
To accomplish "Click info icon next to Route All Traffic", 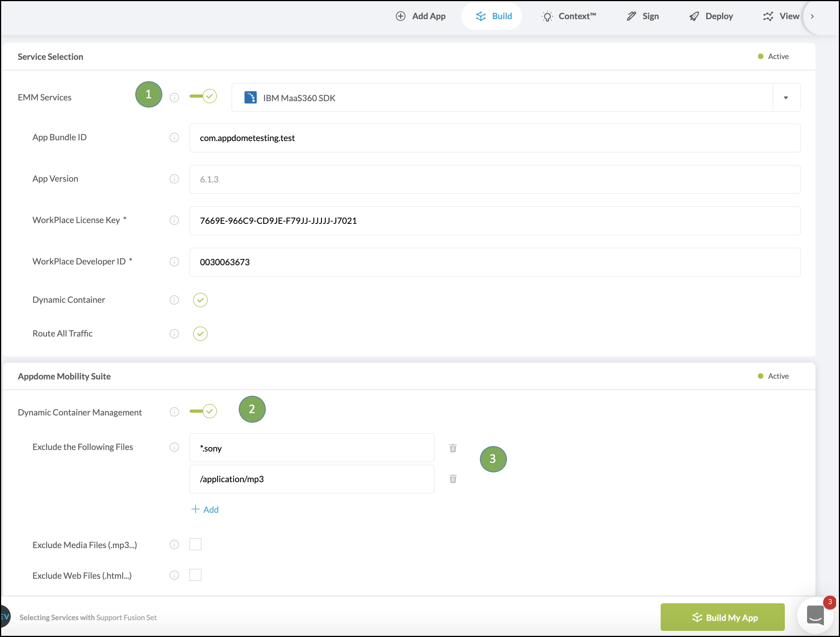I will (174, 333).
